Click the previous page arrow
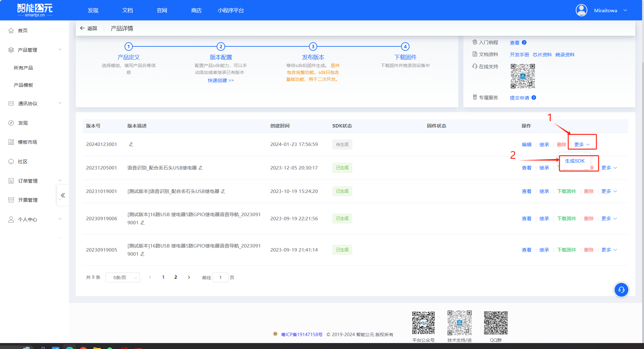The image size is (644, 349). 150,277
